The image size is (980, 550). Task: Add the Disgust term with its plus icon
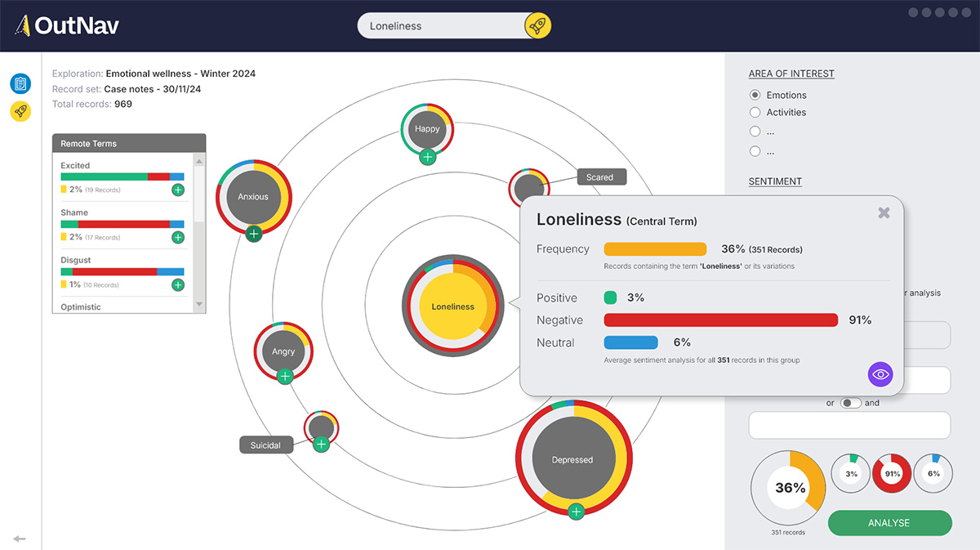[177, 285]
